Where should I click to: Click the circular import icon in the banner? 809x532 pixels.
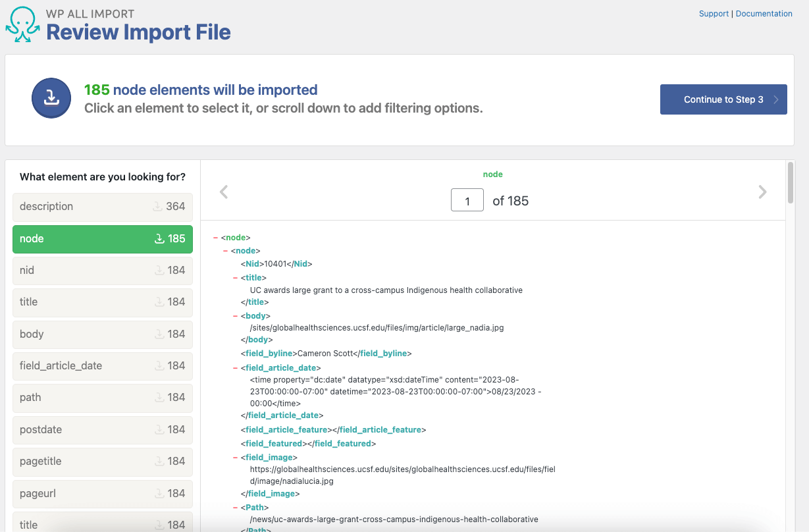(x=51, y=98)
